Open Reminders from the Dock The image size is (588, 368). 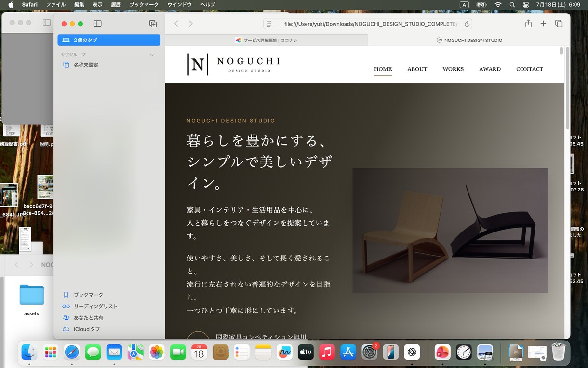[x=241, y=352]
